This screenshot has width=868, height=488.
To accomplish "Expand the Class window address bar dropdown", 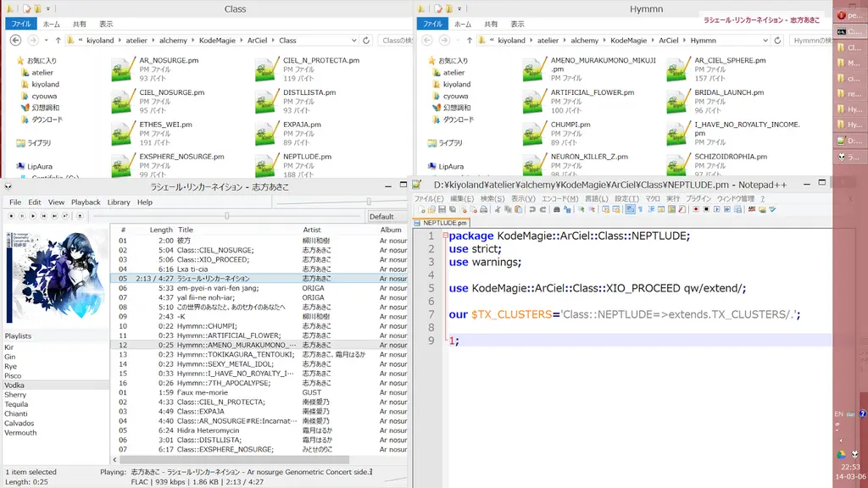I will [353, 41].
